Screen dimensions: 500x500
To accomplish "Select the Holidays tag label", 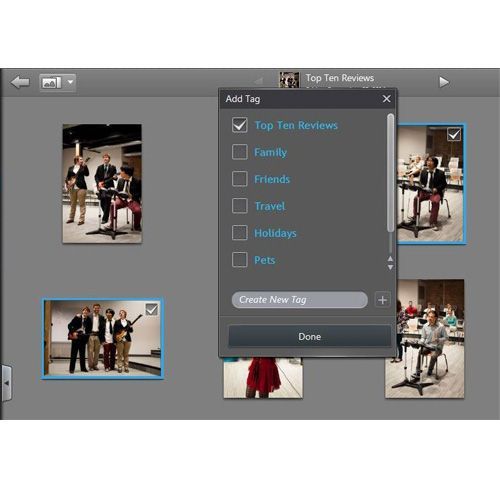I will pos(275,233).
